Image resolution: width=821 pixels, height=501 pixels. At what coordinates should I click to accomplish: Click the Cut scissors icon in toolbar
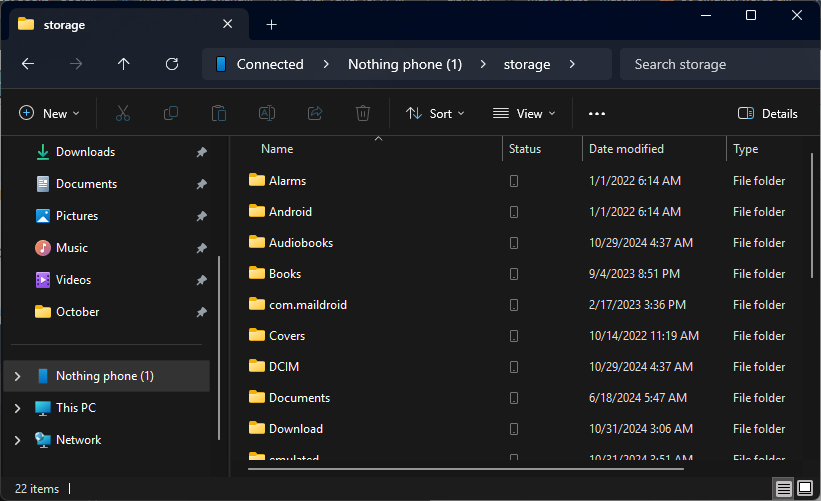tap(123, 114)
